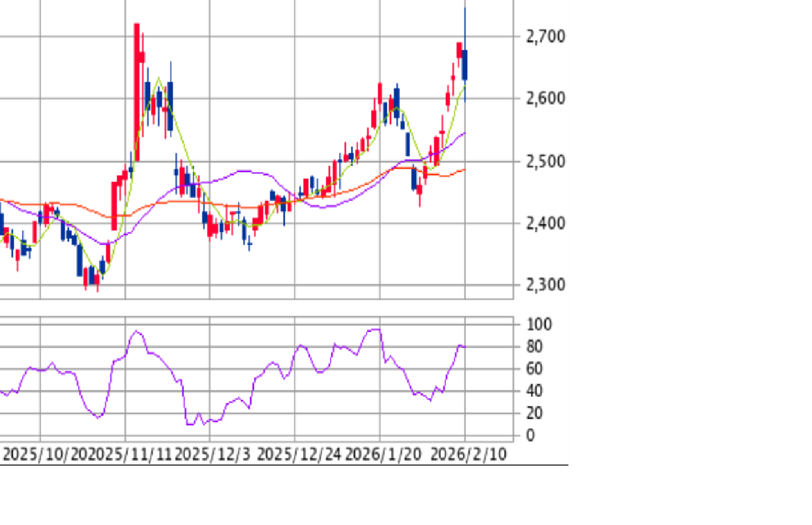
Task: Click the right end of purple moving average
Action: 464,133
